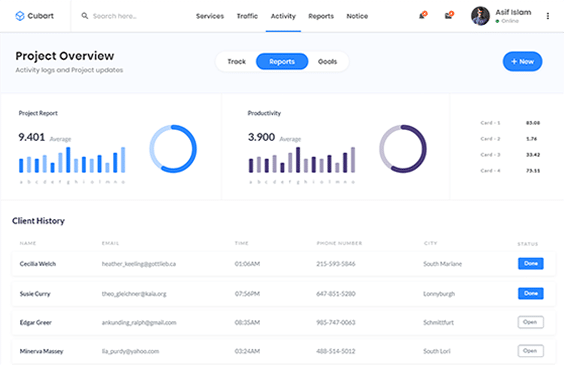Open the Reports navigation item
Screen dimensions: 564x365
click(x=321, y=16)
